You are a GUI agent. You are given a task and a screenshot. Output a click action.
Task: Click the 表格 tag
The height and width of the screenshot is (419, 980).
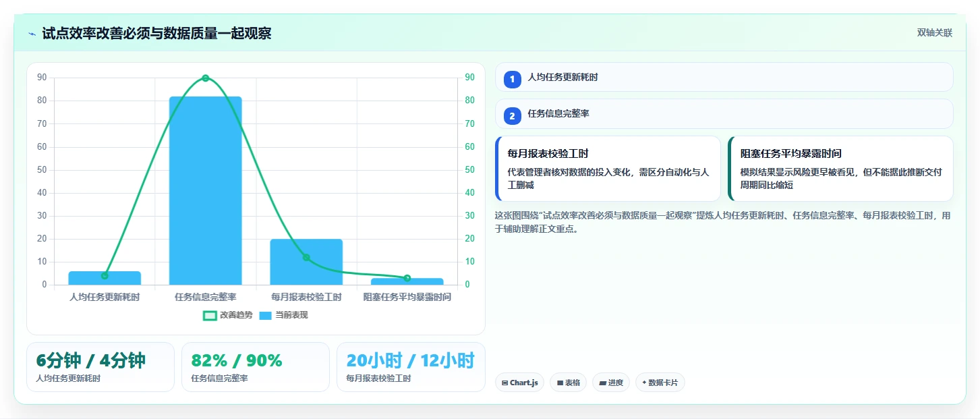(569, 383)
